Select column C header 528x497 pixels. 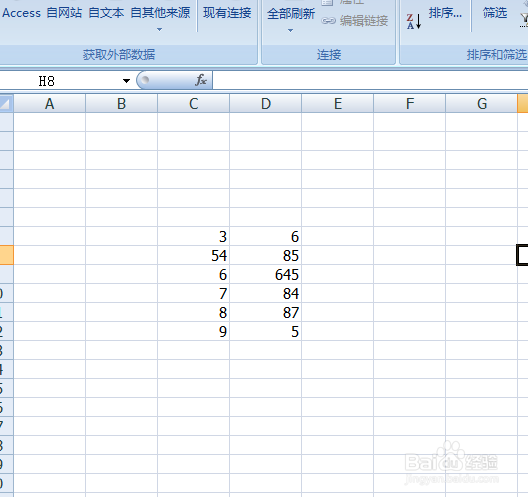coord(194,103)
